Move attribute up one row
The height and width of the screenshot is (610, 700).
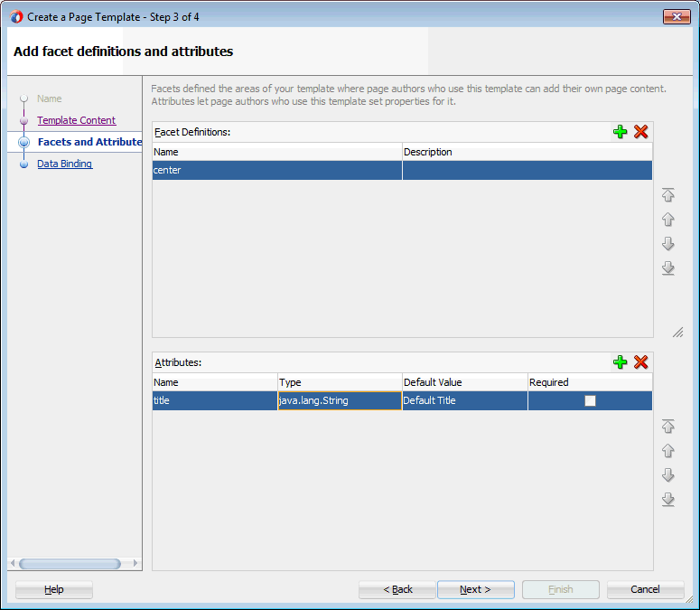(x=667, y=451)
